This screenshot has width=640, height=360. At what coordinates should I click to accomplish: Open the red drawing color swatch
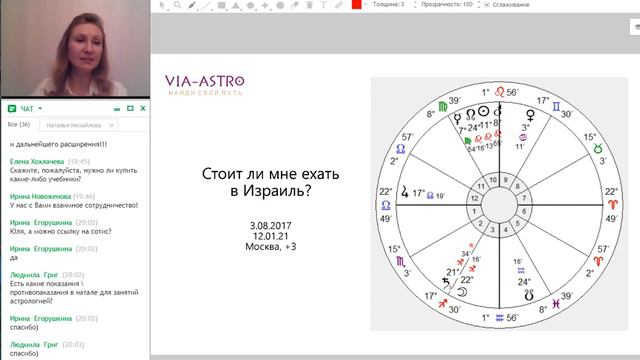tap(356, 4)
